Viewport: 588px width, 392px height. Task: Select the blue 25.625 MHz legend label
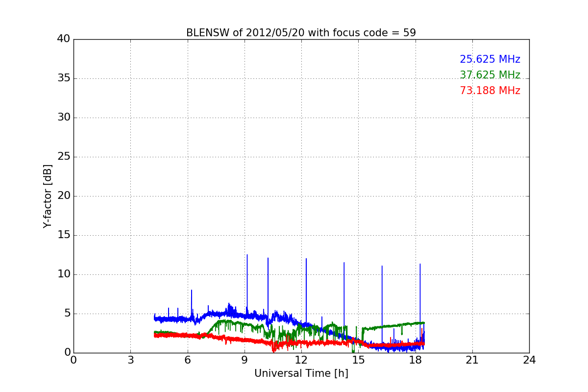[x=490, y=59]
